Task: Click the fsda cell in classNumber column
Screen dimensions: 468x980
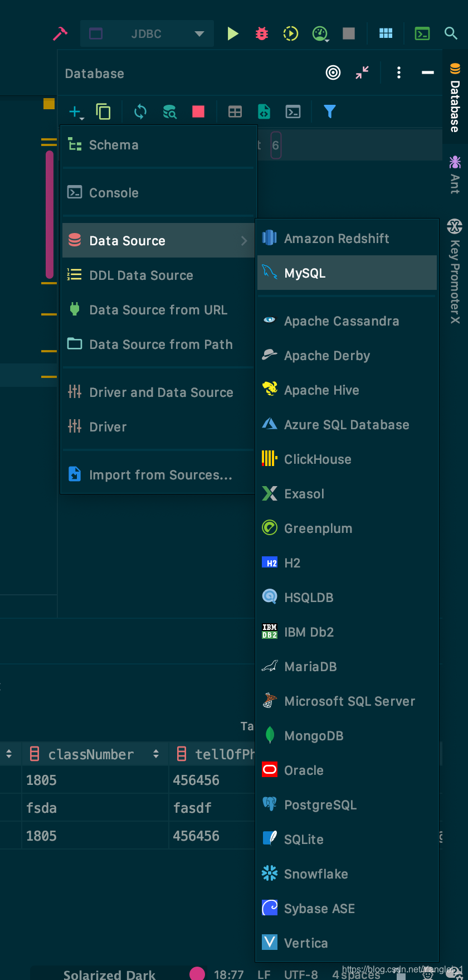Action: pyautogui.click(x=95, y=807)
